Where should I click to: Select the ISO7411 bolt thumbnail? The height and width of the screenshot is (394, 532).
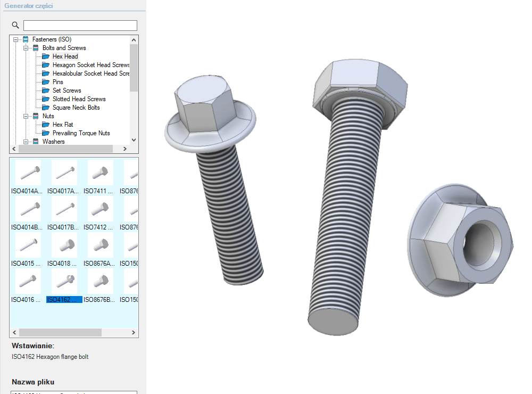pos(101,173)
